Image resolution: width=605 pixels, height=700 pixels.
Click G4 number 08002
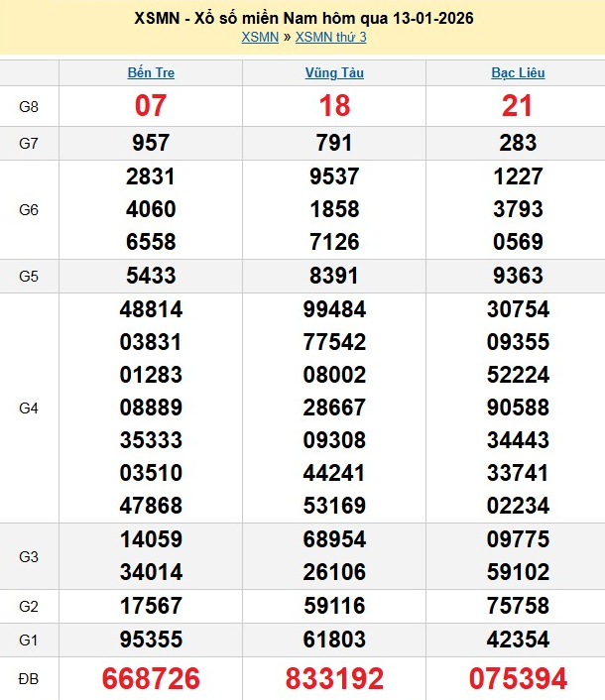point(334,375)
